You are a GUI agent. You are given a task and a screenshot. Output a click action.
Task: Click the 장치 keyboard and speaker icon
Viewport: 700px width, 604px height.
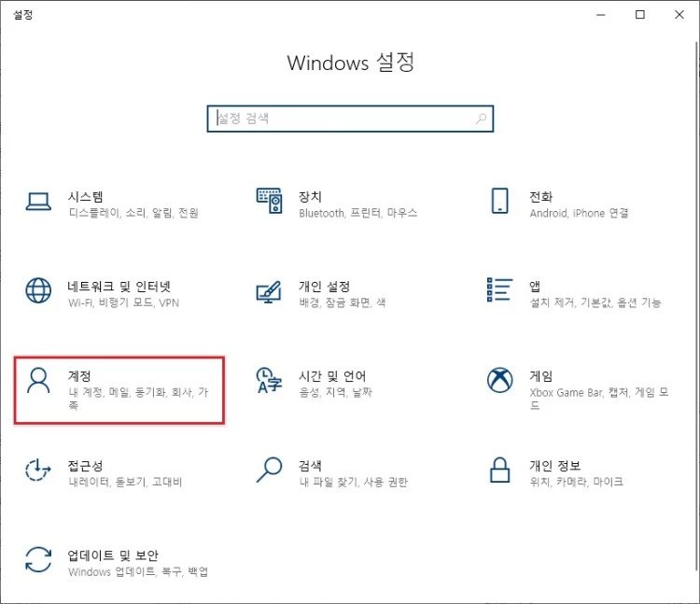coord(269,201)
